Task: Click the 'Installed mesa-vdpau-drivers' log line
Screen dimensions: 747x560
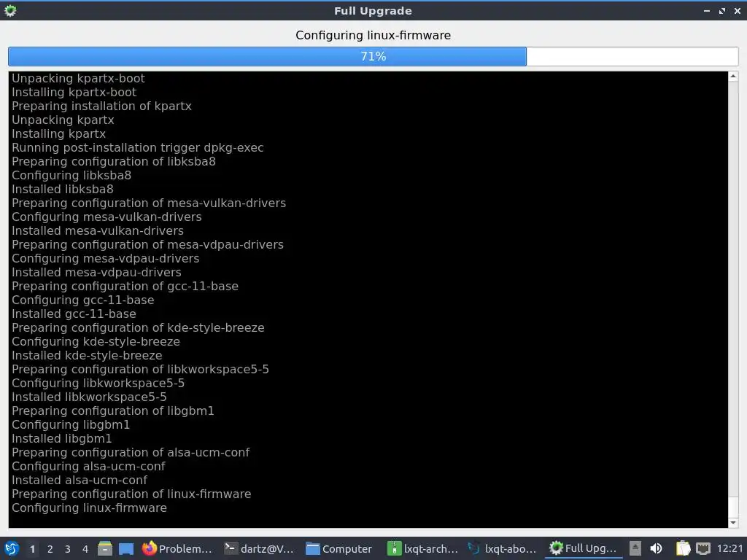Action: (96, 273)
